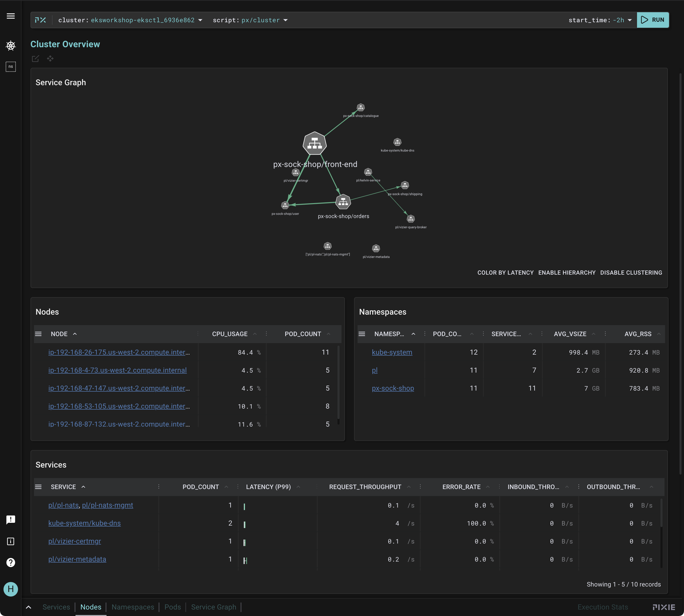Viewport: 684px width, 616px height.
Task: Open the pl namespace link
Action: point(374,370)
